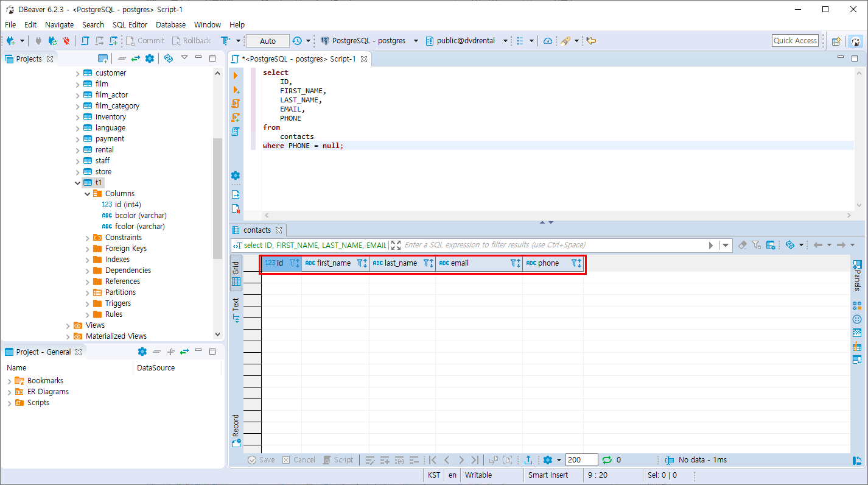Open the Database menu

point(171,24)
